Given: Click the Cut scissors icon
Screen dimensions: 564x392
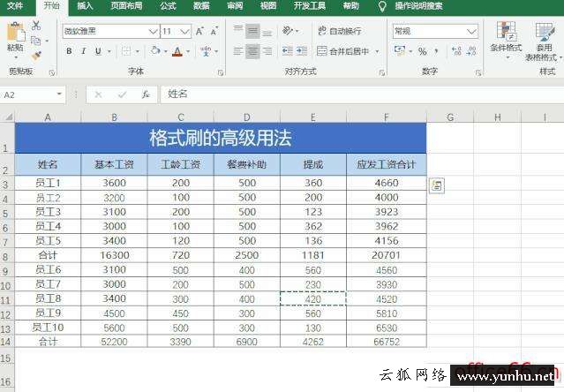Looking at the screenshot, I should click(x=36, y=26).
